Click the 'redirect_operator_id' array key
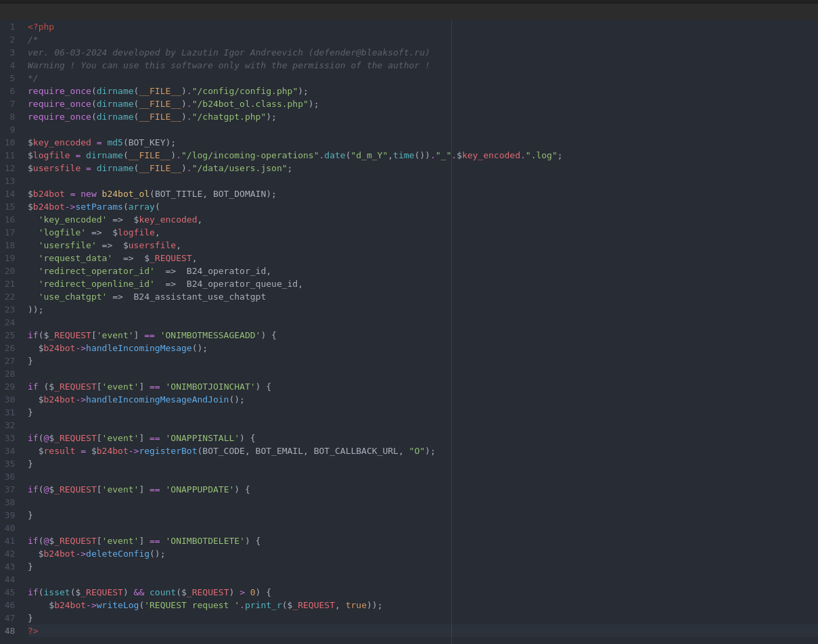 [96, 271]
